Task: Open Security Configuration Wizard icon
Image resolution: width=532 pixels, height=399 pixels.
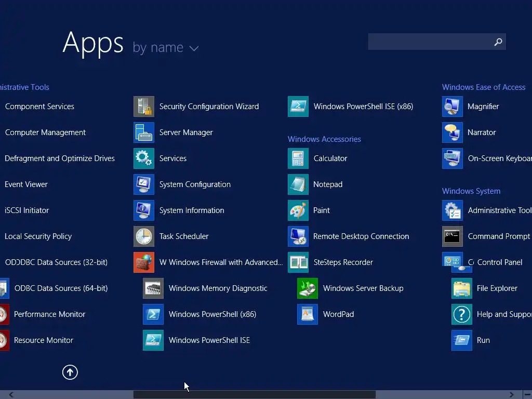Action: [144, 107]
